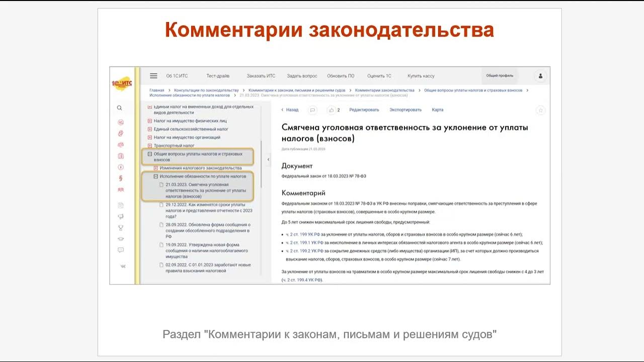Click Исполнение обязанности по уплате налогов breadcrumb
The image size is (644, 362).
click(190, 95)
